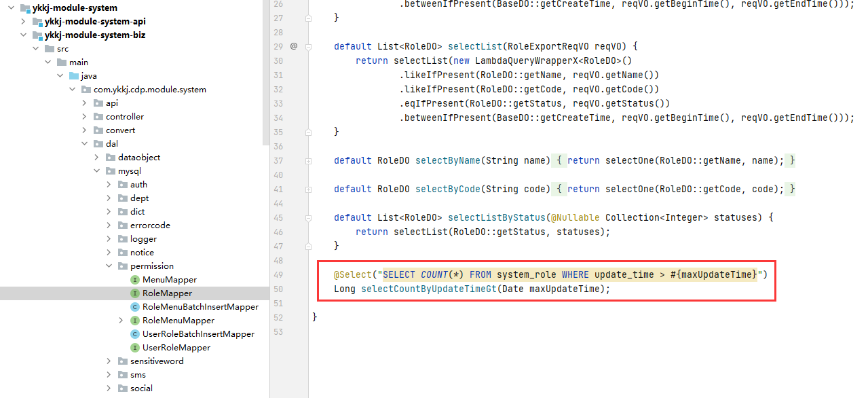
Task: Collapse the ykkj-module-system-biz module
Action: (x=24, y=35)
